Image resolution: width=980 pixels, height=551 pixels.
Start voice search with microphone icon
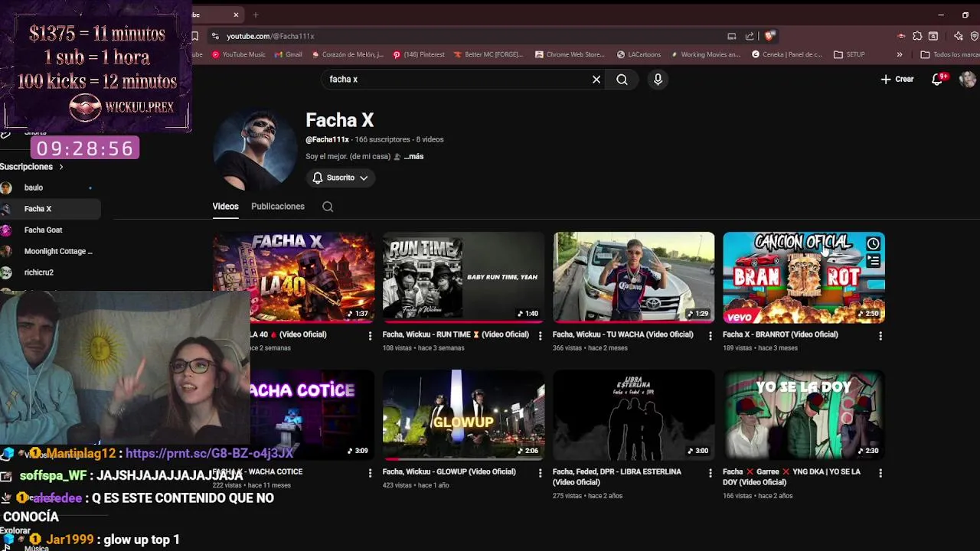tap(658, 80)
